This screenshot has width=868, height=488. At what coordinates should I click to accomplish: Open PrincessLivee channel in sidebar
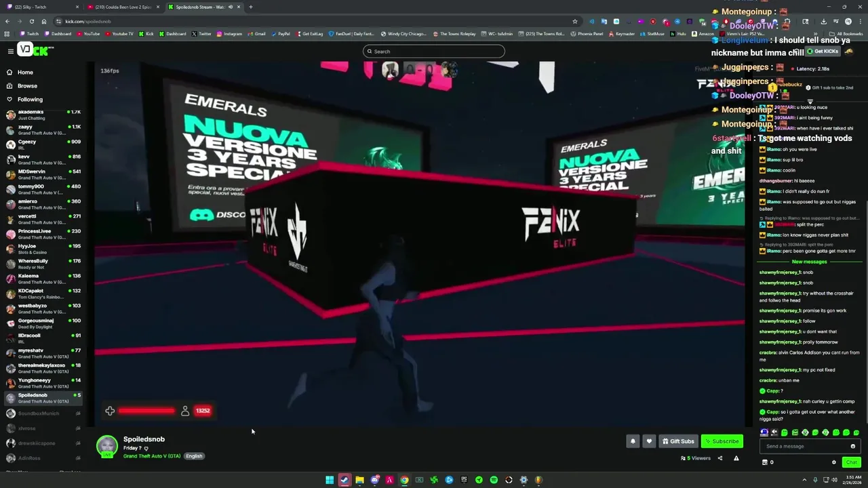point(43,234)
